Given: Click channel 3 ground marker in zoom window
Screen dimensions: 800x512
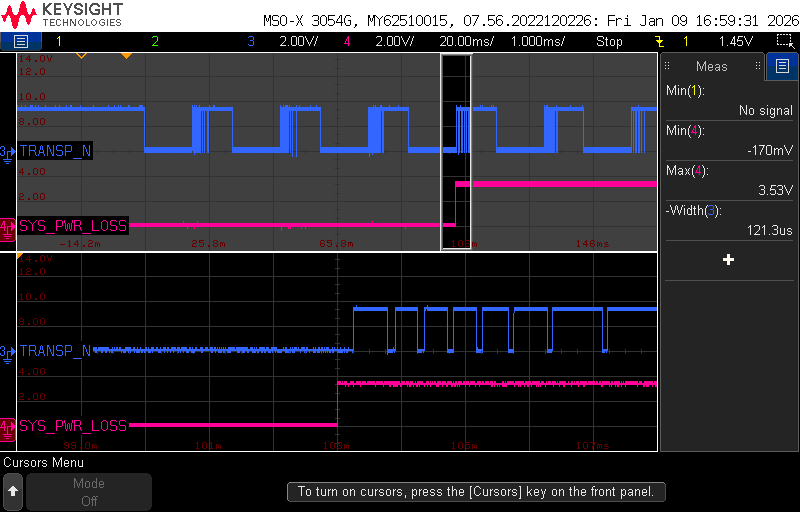Looking at the screenshot, I should coord(8,353).
